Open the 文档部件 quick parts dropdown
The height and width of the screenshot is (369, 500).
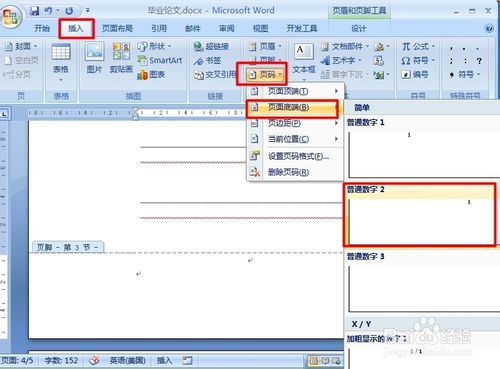tap(345, 46)
